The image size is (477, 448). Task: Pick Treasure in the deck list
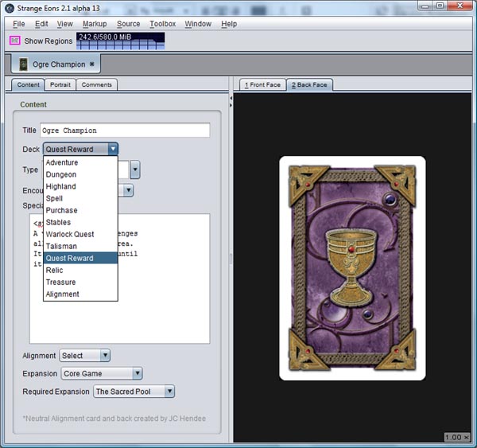tap(61, 282)
